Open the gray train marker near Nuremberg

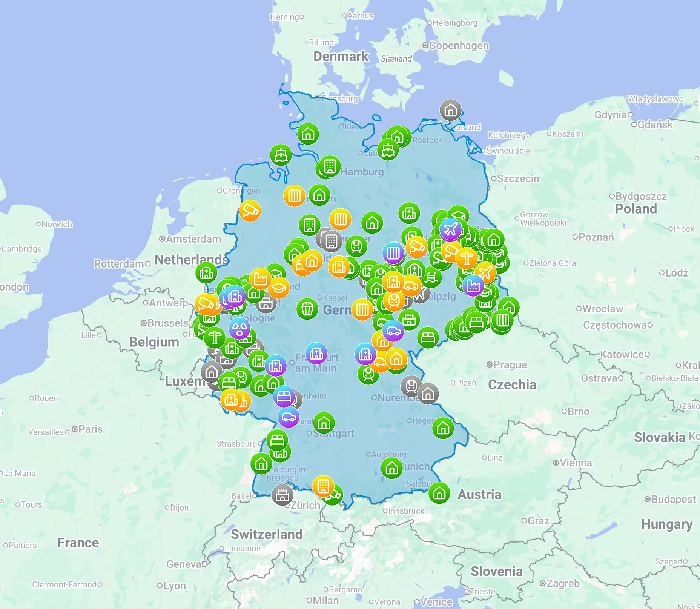click(410, 386)
